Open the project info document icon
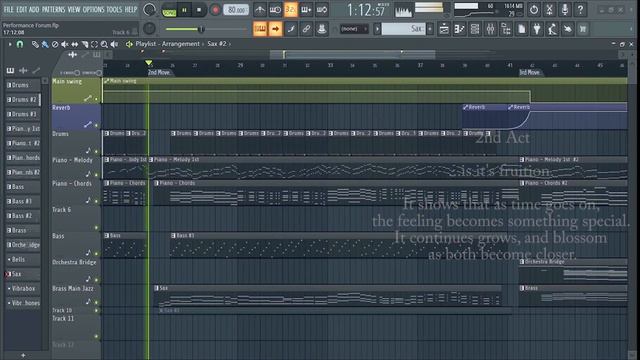The width and height of the screenshot is (640, 360). point(522,29)
